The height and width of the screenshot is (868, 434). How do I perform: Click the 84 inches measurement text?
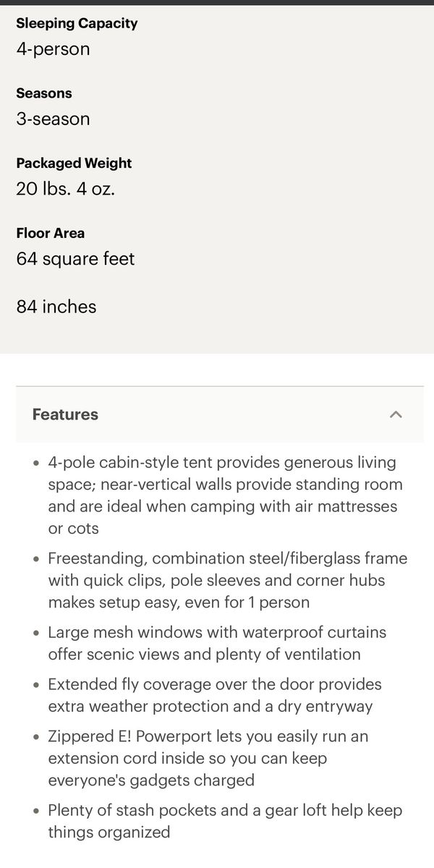[x=56, y=307]
